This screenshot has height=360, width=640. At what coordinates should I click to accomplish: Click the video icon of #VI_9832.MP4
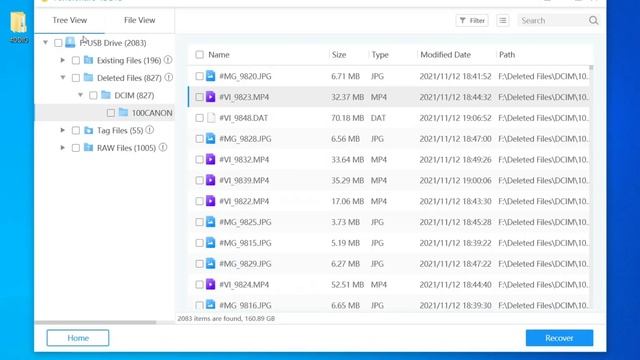tap(211, 159)
